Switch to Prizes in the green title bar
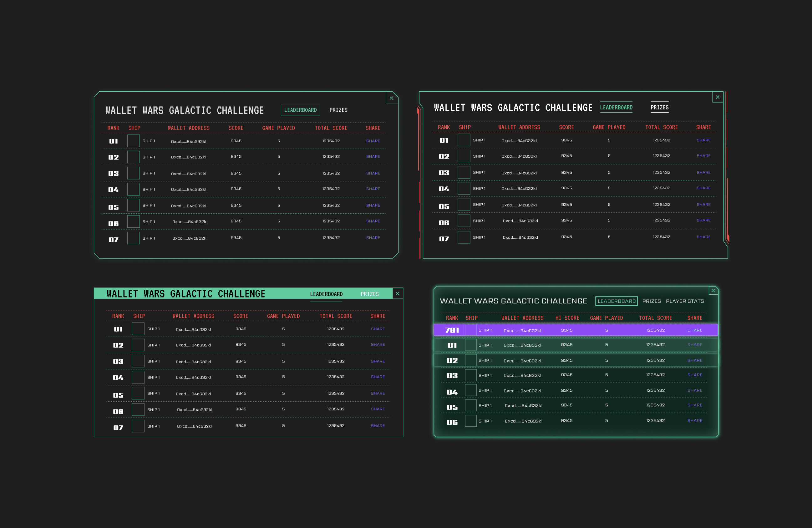 [369, 294]
